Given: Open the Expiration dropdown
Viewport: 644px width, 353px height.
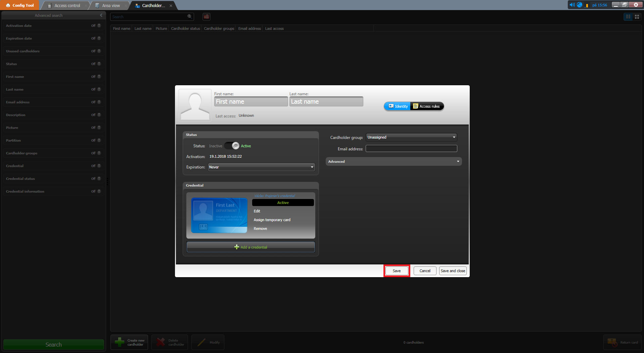Looking at the screenshot, I should tap(261, 167).
